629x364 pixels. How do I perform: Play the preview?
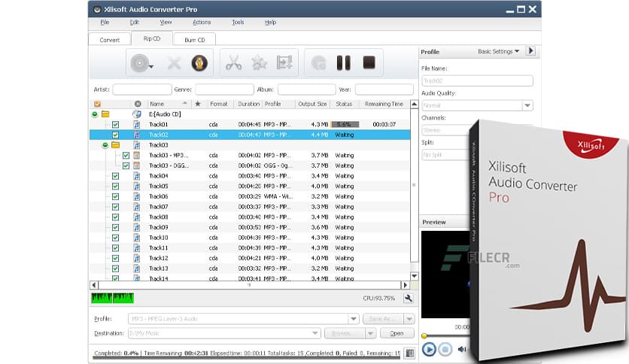pos(429,350)
